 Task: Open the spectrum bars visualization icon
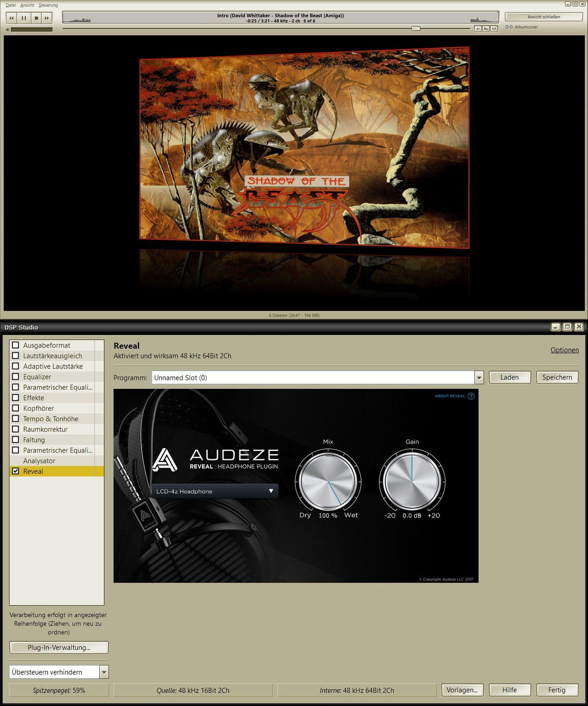(486, 29)
